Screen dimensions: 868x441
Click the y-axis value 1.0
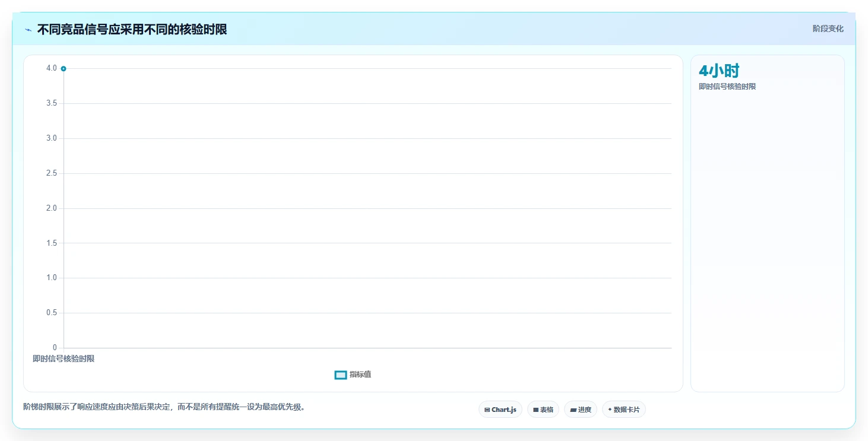click(x=52, y=278)
